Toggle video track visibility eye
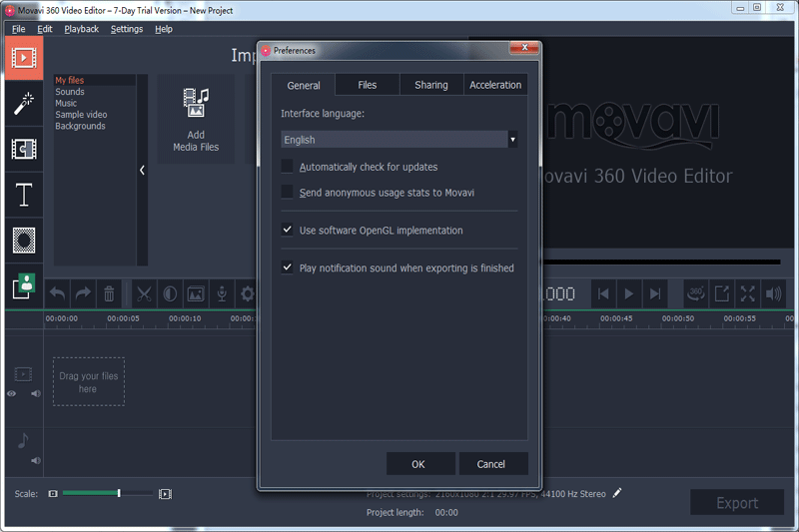 point(11,393)
